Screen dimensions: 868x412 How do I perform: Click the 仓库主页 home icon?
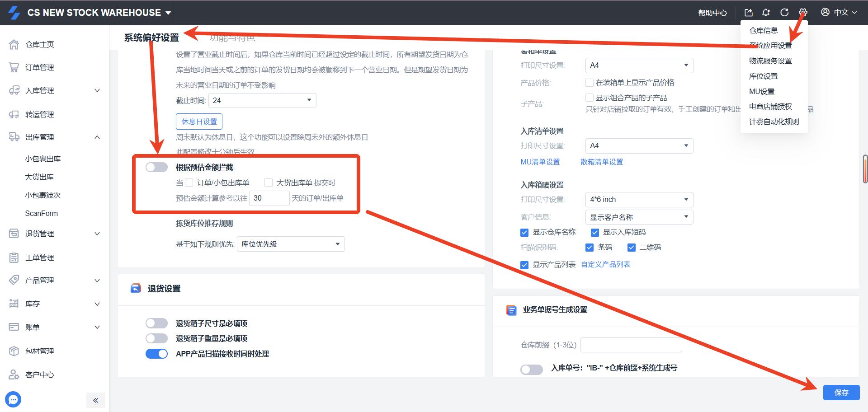14,44
